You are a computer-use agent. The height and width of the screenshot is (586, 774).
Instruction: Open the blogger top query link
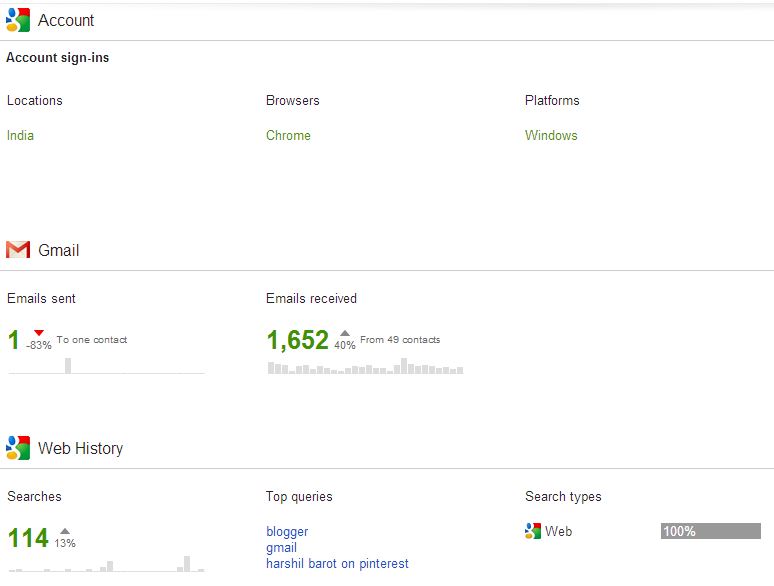pos(287,531)
